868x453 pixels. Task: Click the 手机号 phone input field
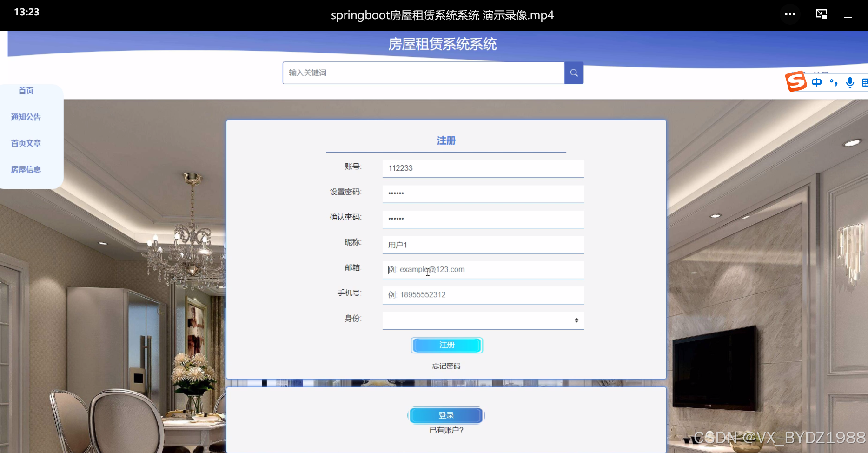point(483,295)
